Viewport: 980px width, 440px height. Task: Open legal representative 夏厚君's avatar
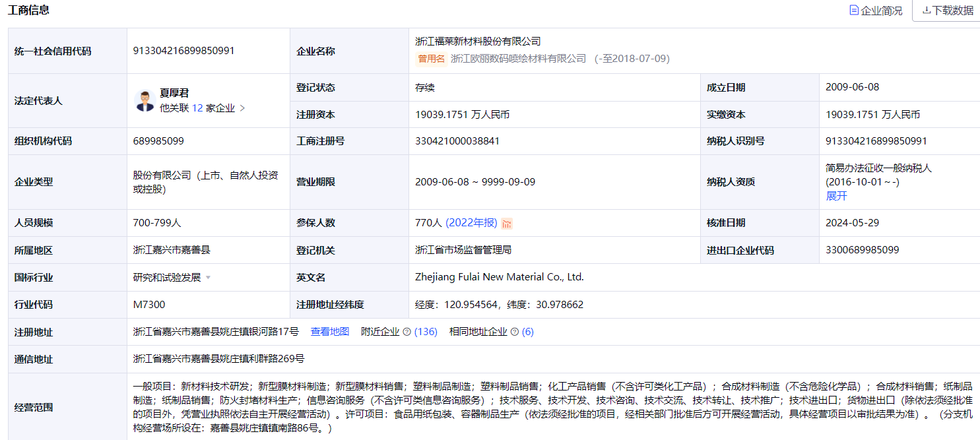pos(145,101)
